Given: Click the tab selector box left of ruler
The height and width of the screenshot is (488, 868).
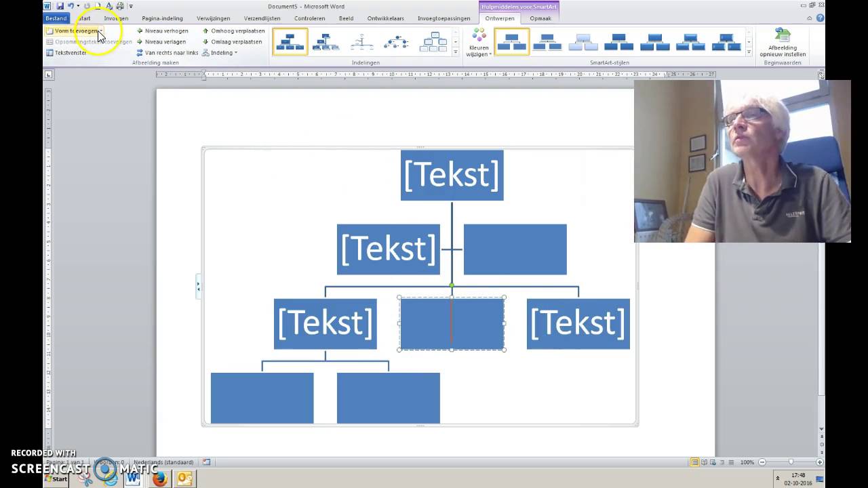Looking at the screenshot, I should click(48, 74).
